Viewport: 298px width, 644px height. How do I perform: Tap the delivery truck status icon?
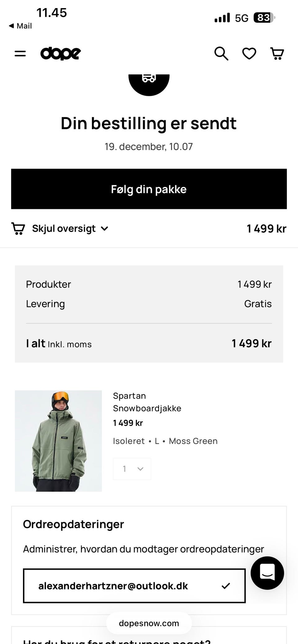149,81
